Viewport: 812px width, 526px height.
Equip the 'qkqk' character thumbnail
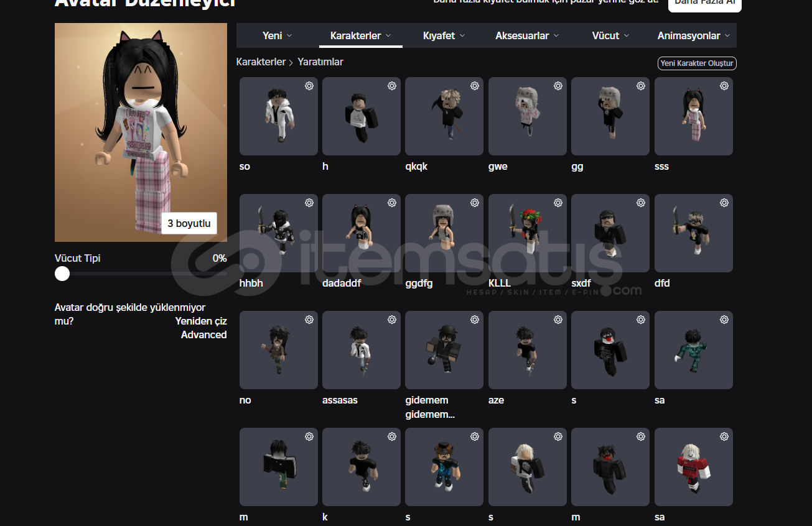click(444, 116)
